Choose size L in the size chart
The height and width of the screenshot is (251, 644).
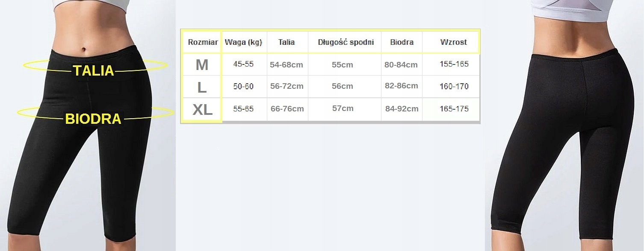click(202, 87)
